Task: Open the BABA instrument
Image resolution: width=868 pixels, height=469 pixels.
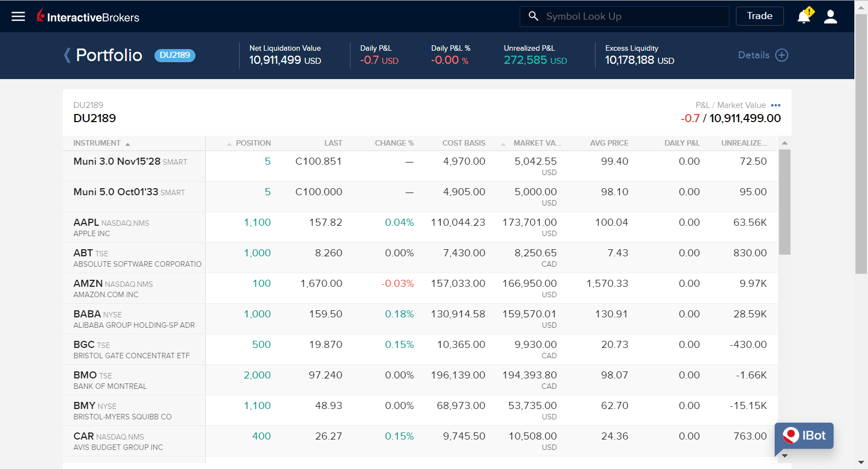Action: [87, 314]
